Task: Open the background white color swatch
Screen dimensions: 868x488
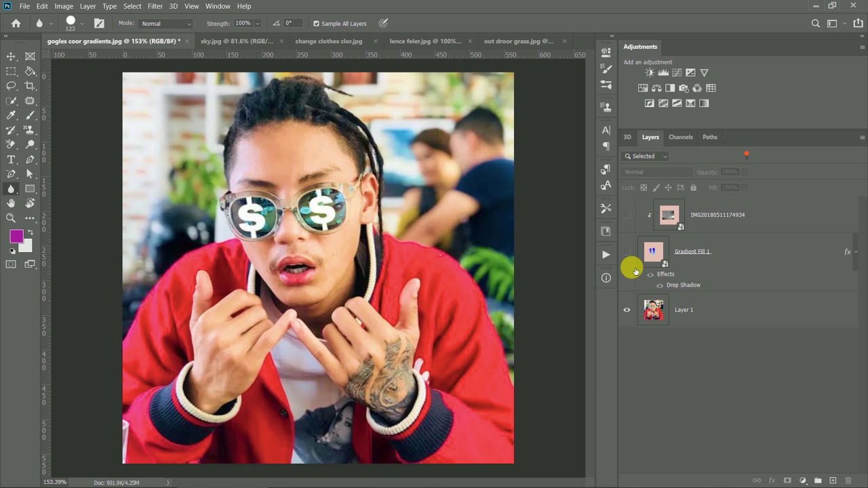Action: coord(26,247)
